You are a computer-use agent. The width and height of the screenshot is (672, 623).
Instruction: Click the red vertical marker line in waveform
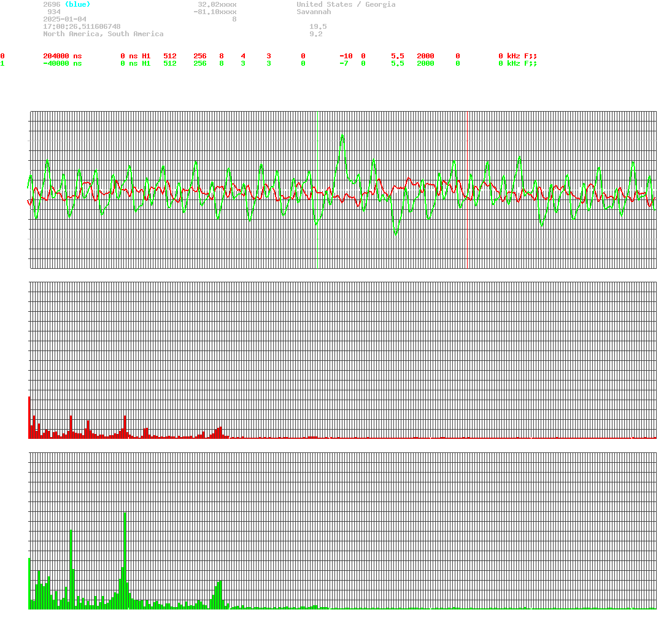click(467, 190)
